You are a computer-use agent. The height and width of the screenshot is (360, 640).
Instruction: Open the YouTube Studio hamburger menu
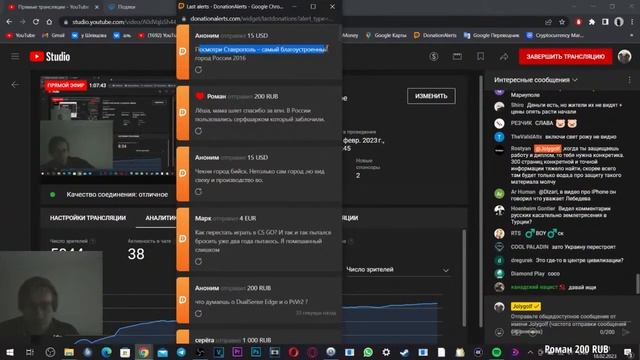pyautogui.click(x=15, y=56)
